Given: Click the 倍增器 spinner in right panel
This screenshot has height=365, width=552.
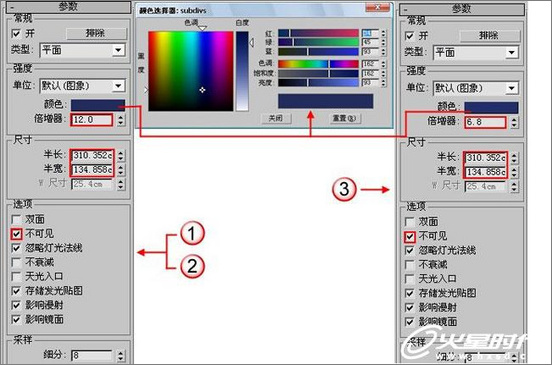Looking at the screenshot, I should point(514,122).
